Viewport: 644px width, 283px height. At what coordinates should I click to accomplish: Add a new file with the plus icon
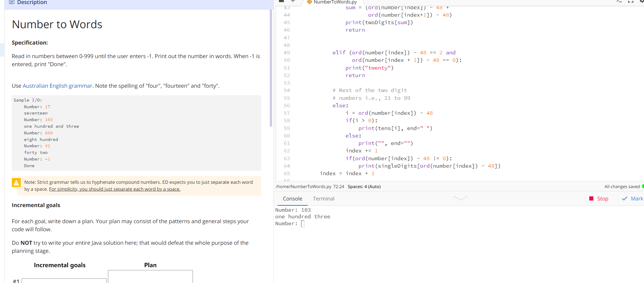(293, 1)
